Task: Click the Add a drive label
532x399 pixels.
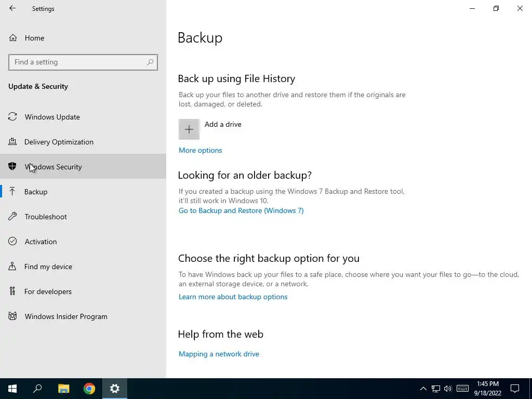Action: click(223, 124)
